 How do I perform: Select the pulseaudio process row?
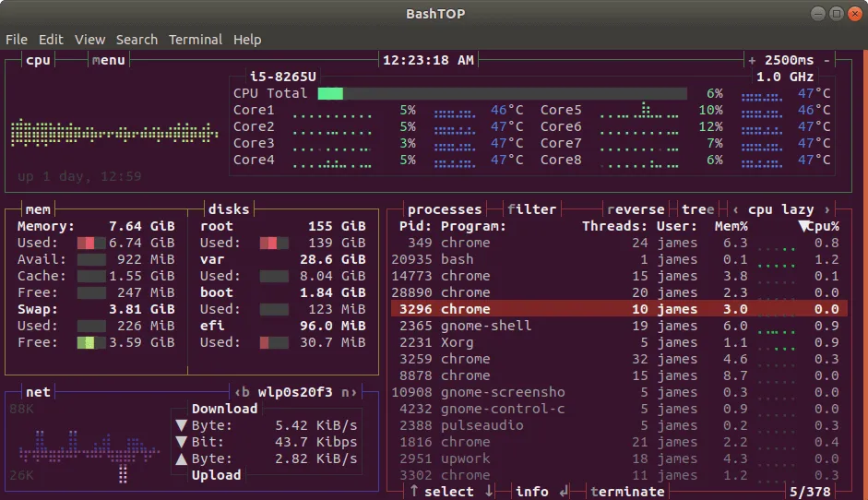(619, 425)
